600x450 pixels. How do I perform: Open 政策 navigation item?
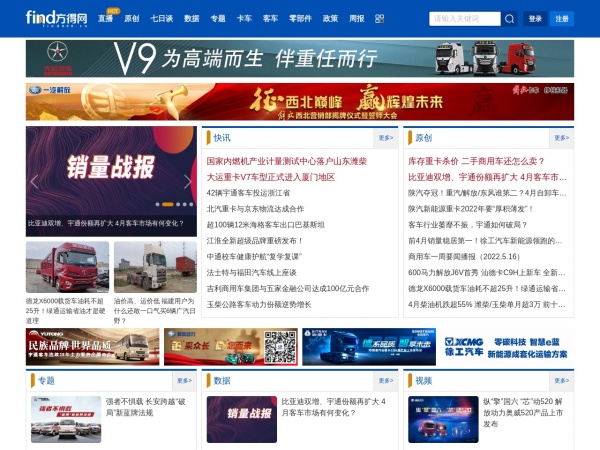point(330,19)
